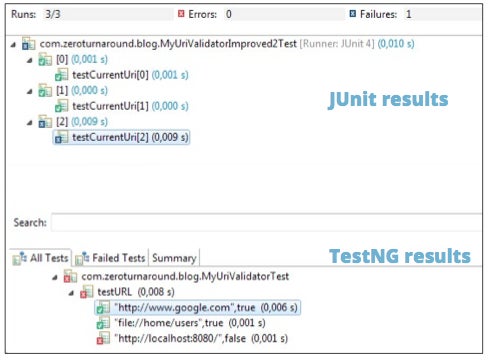
Task: Click the [0] test suite icon
Action: (x=45, y=60)
